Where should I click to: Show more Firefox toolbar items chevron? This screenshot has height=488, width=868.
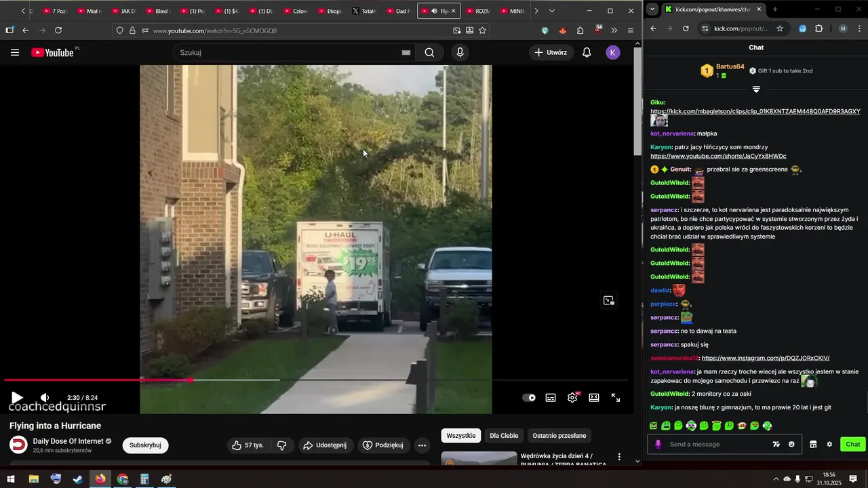pyautogui.click(x=614, y=30)
